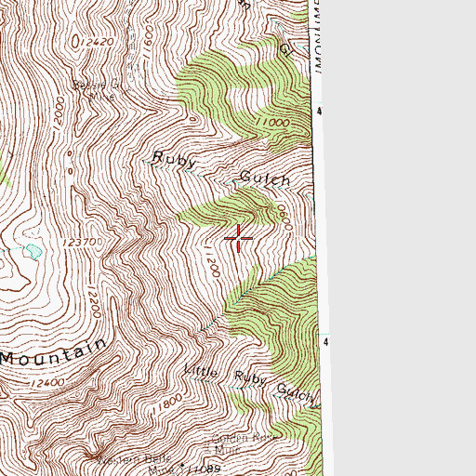Select the '11000' contour label in green area
This screenshot has width=476, height=476.
pos(272,123)
